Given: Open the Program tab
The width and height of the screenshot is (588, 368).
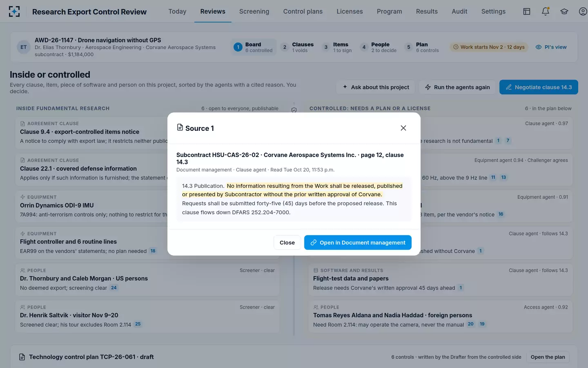Looking at the screenshot, I should (389, 11).
